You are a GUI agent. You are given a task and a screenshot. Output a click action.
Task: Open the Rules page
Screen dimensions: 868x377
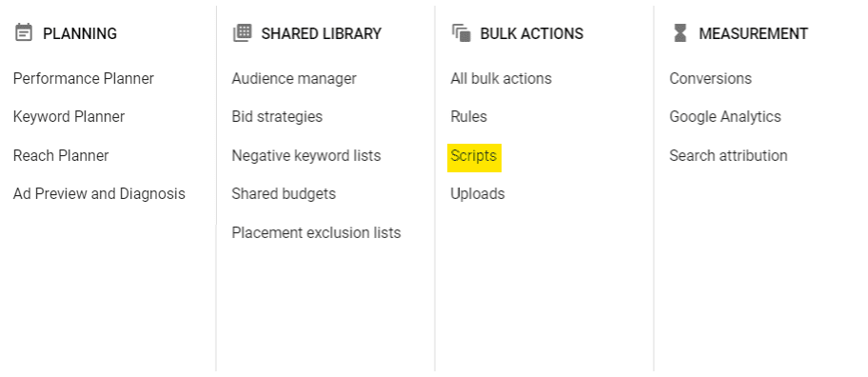[469, 117]
